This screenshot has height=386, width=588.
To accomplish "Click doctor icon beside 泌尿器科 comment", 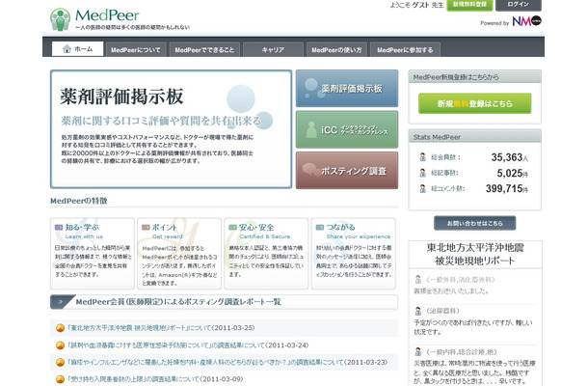I will coord(418,311).
